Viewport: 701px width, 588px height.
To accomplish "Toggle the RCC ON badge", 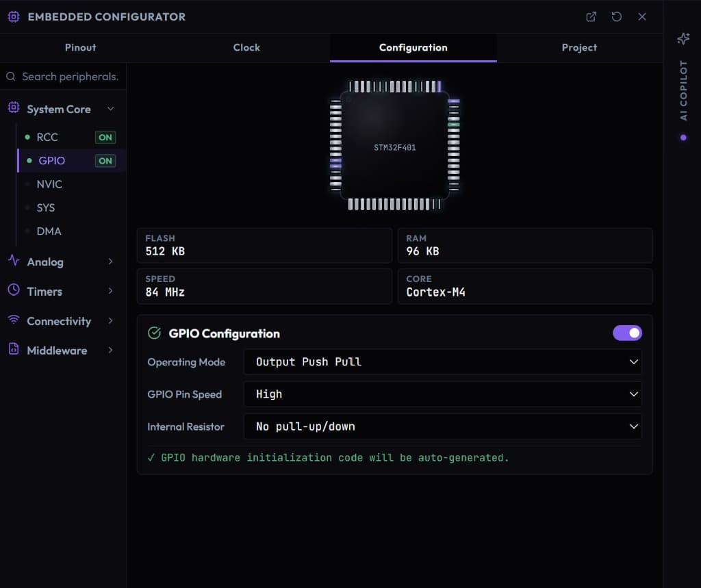I will coord(105,138).
